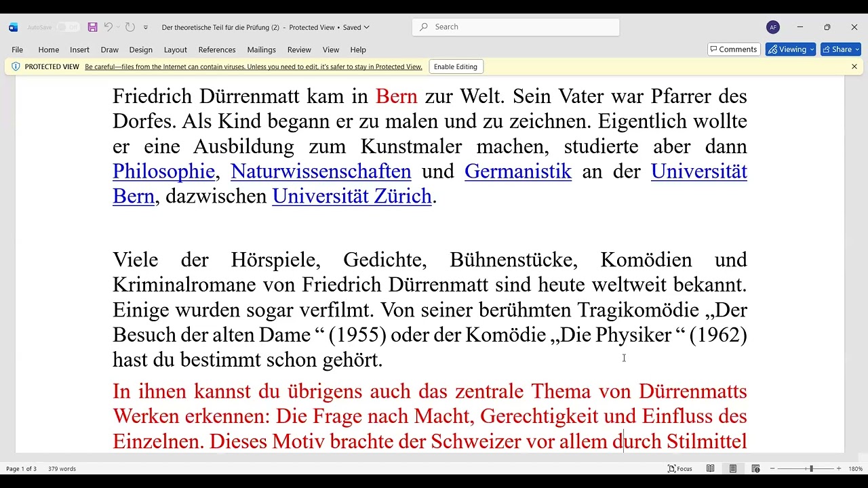Image resolution: width=868 pixels, height=488 pixels.
Task: Open the Help tab
Action: [x=358, y=49]
